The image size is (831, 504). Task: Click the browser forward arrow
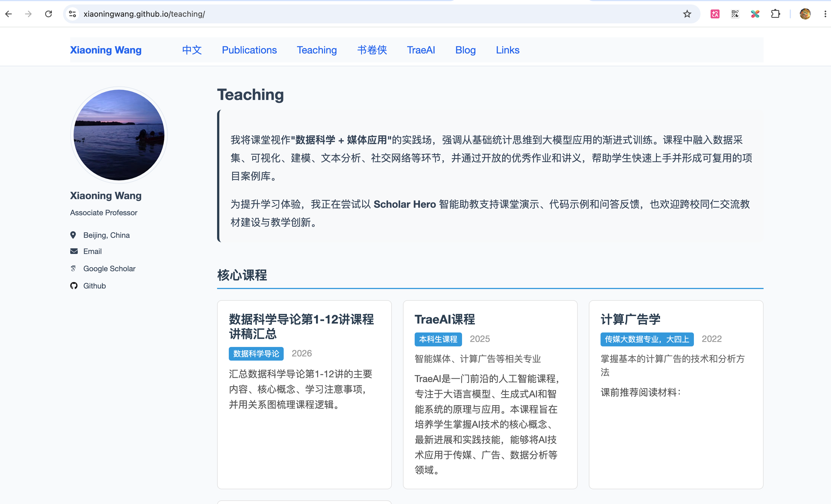[29, 14]
